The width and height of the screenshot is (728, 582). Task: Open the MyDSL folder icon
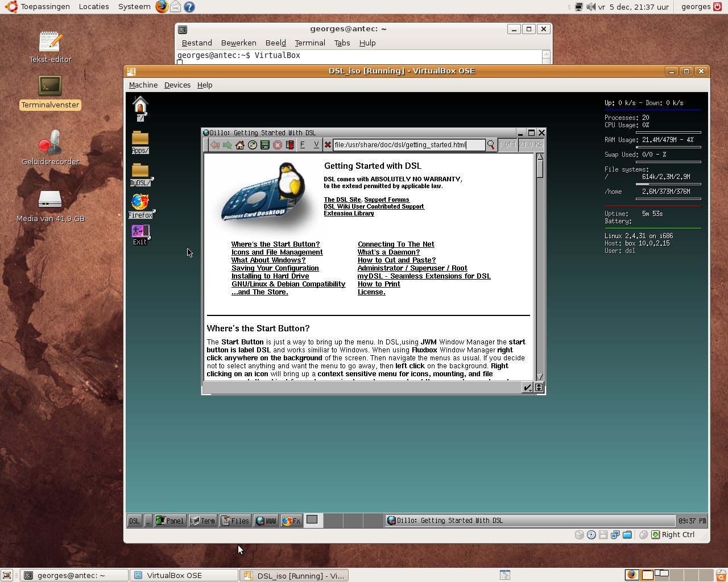pos(140,174)
